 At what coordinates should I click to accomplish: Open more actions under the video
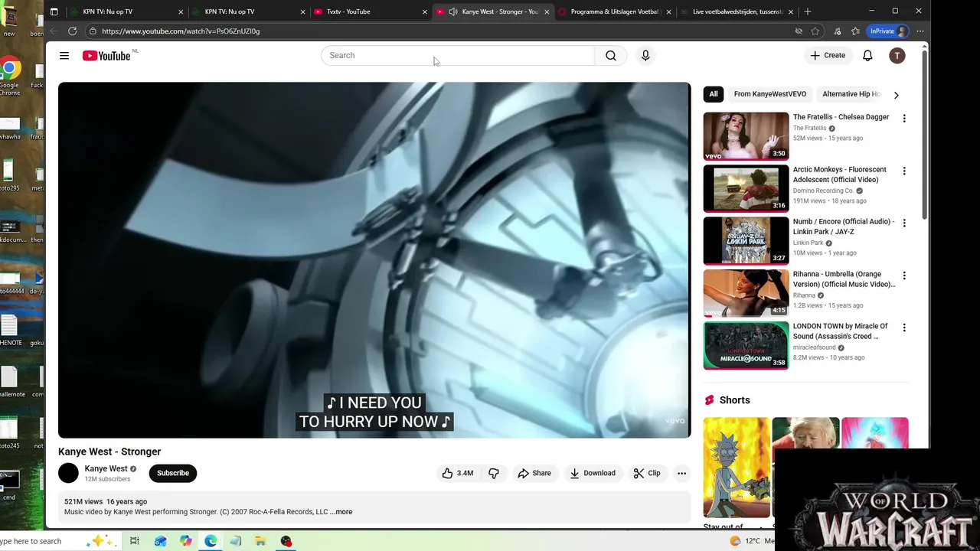[x=681, y=473]
